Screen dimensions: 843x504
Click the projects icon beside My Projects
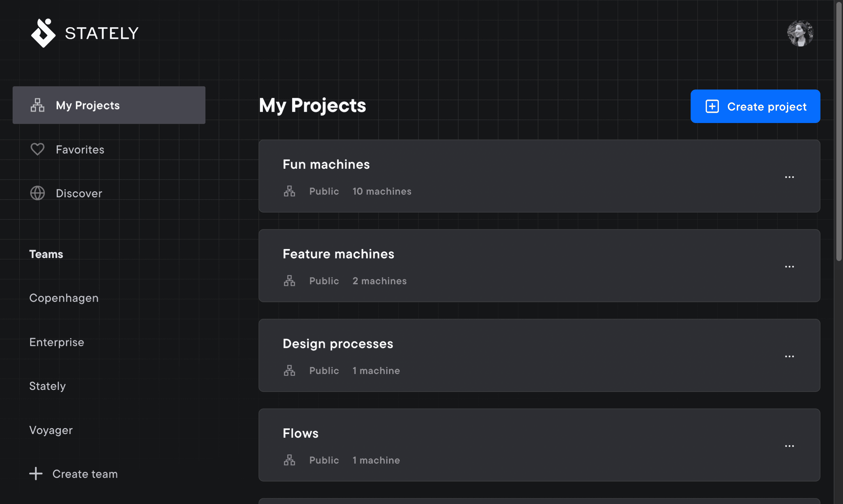coord(37,105)
